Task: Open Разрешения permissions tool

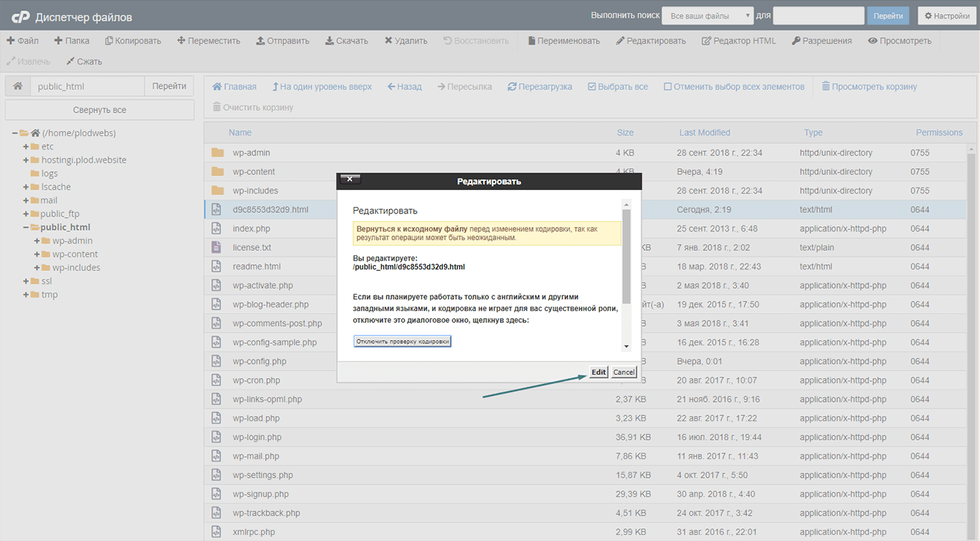Action: pos(822,41)
